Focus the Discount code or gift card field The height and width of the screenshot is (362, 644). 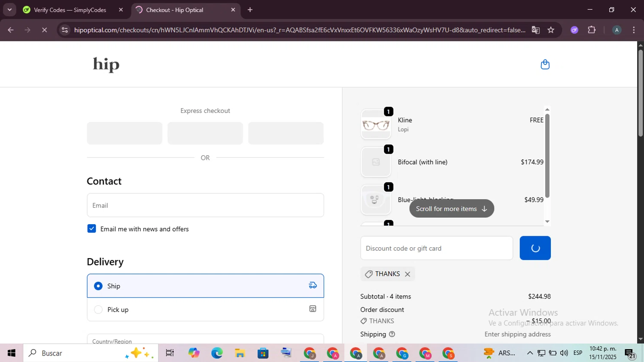pyautogui.click(x=437, y=248)
